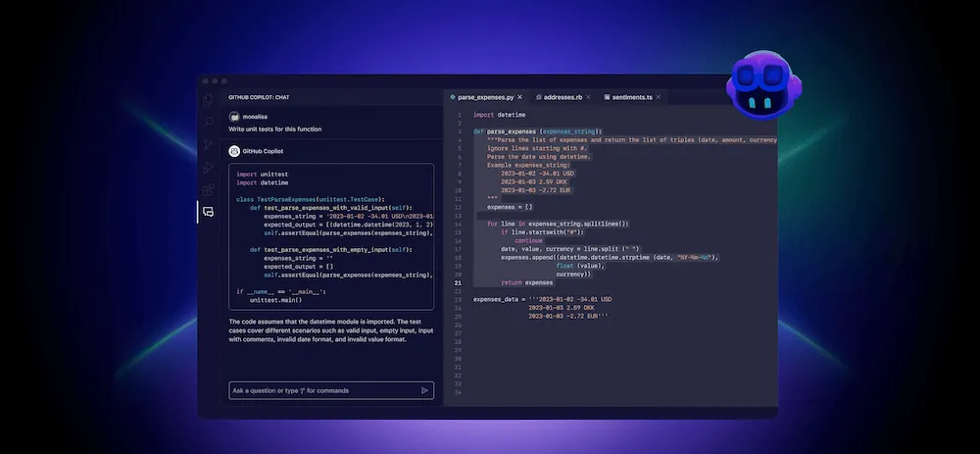Click 'def test_parse_expenses_with_valid_input' line in chat

tap(332, 208)
